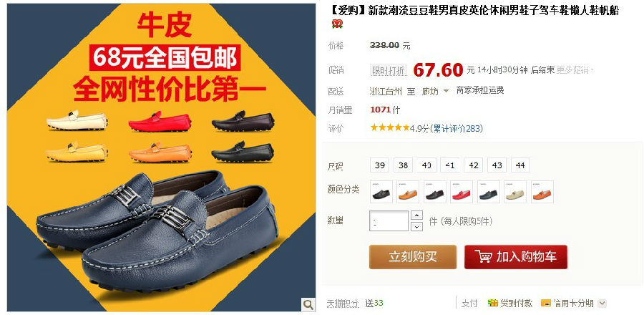Screen dimensions: 644x315
Task: Select size 39
Action: pos(379,165)
